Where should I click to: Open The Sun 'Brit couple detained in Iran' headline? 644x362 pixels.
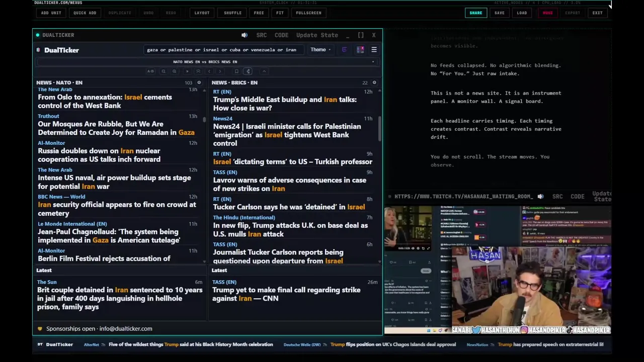[x=120, y=298]
